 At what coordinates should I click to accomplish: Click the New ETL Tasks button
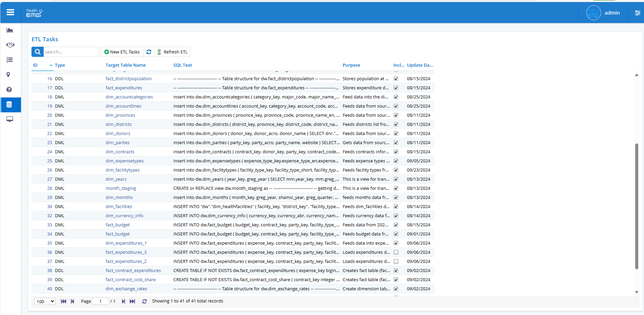click(x=122, y=52)
